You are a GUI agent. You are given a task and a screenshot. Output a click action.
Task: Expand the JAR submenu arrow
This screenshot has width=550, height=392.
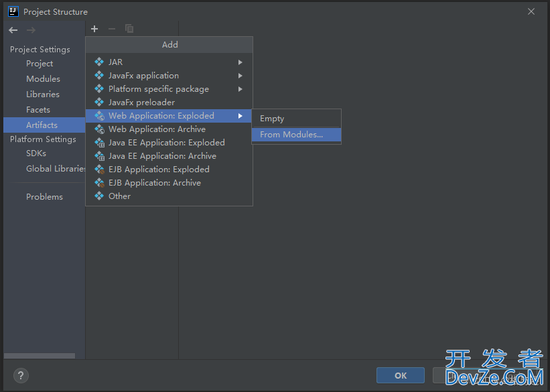(x=240, y=62)
